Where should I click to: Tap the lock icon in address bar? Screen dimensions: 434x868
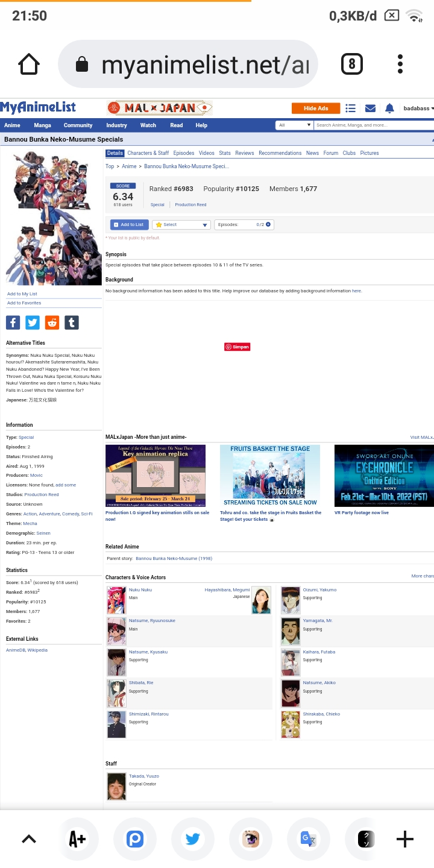click(81, 64)
